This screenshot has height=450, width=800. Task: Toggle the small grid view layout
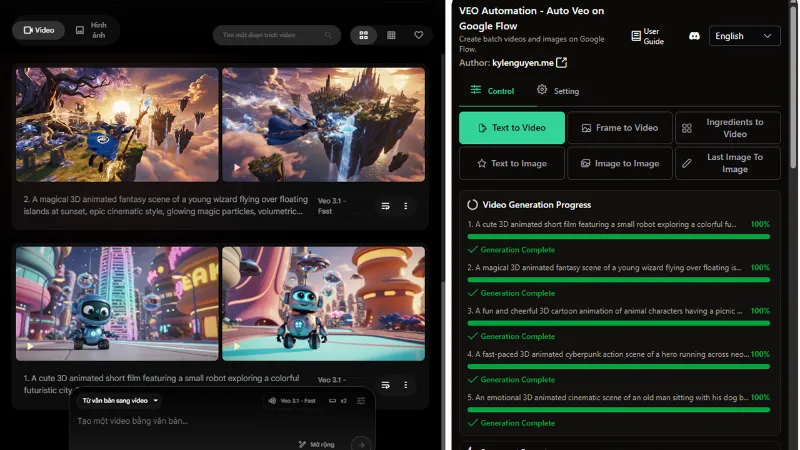tap(391, 35)
